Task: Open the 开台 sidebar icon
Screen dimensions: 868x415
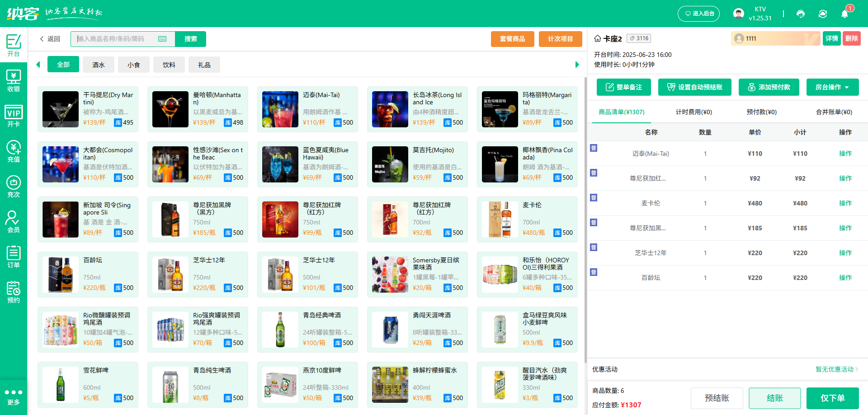Action: tap(14, 45)
